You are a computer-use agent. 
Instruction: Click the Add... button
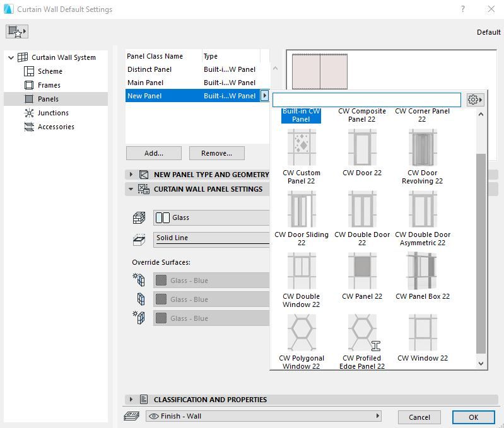pyautogui.click(x=153, y=153)
